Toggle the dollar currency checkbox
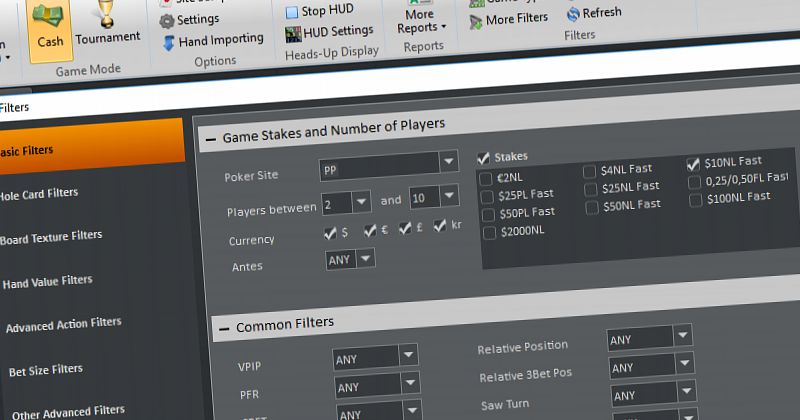The height and width of the screenshot is (420, 800). coord(331,232)
